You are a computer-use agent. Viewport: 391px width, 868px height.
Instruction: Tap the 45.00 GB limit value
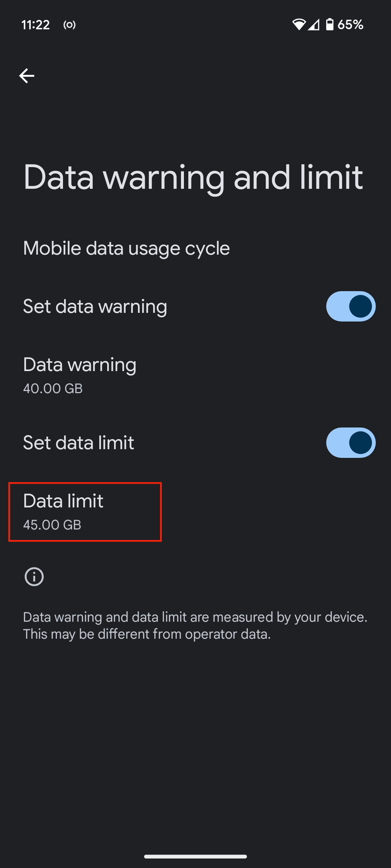pyautogui.click(x=52, y=525)
